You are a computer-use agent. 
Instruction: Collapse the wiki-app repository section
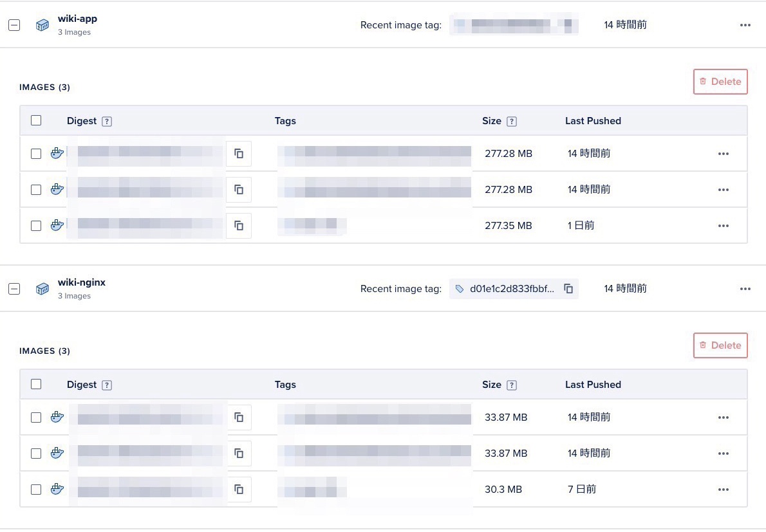(14, 25)
